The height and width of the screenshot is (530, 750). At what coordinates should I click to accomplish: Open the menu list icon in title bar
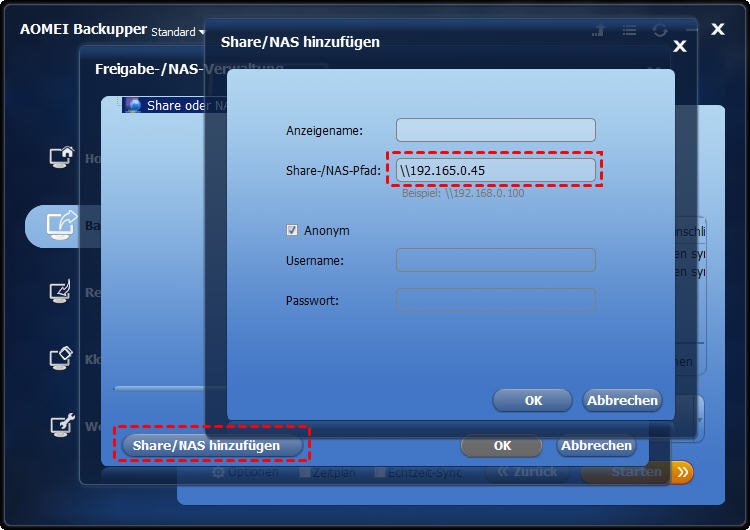tap(629, 31)
